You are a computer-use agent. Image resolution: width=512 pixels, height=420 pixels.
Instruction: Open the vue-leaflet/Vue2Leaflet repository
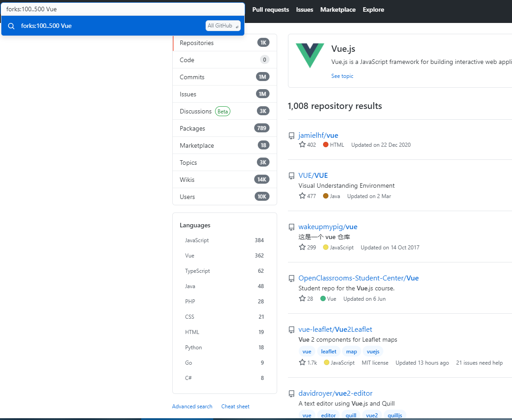[x=335, y=330]
